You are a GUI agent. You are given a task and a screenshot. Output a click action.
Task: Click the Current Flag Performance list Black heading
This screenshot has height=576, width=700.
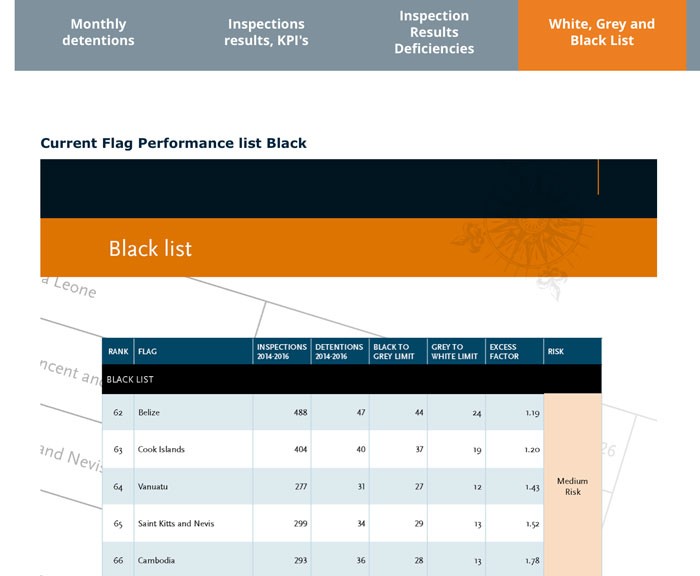[173, 143]
